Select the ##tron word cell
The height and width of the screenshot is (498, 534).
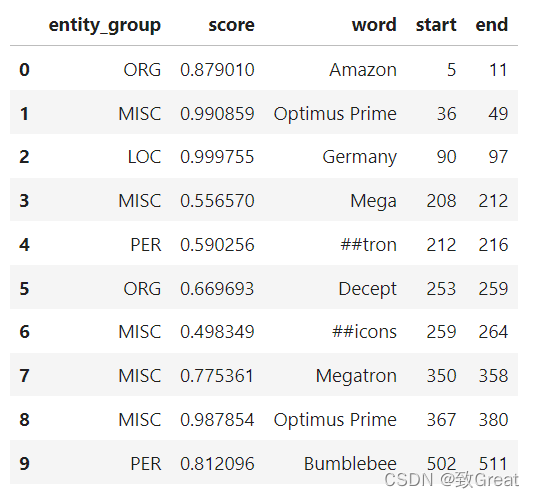click(x=368, y=245)
